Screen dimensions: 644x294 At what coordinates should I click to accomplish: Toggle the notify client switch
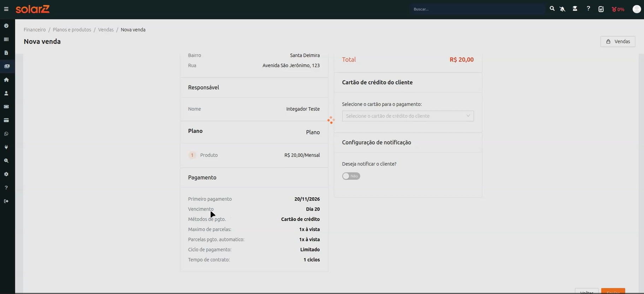tap(351, 176)
